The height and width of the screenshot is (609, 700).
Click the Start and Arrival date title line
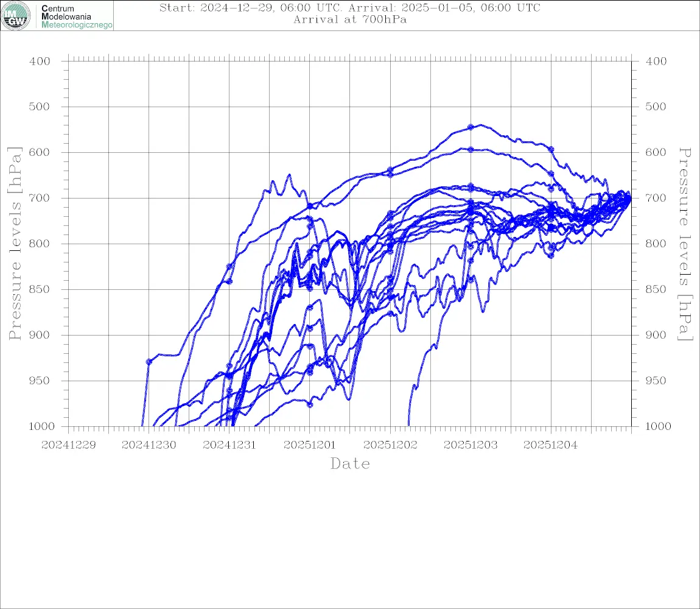pyautogui.click(x=350, y=8)
